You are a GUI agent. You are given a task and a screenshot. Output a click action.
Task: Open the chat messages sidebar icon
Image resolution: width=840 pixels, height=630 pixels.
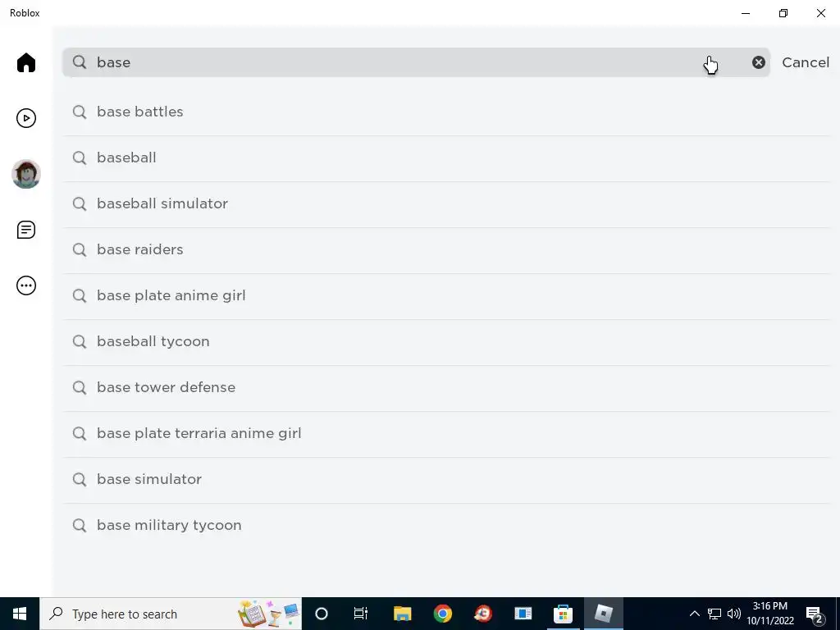[x=25, y=230]
